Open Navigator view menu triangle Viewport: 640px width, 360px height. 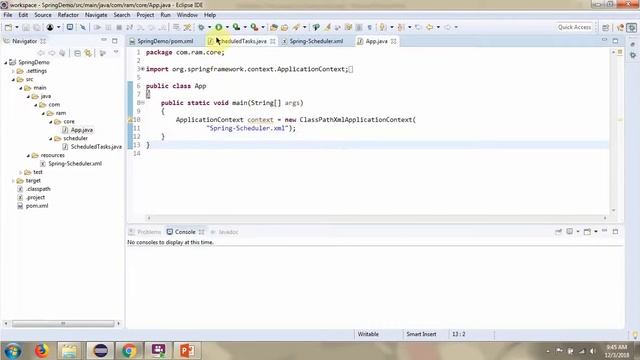(116, 53)
